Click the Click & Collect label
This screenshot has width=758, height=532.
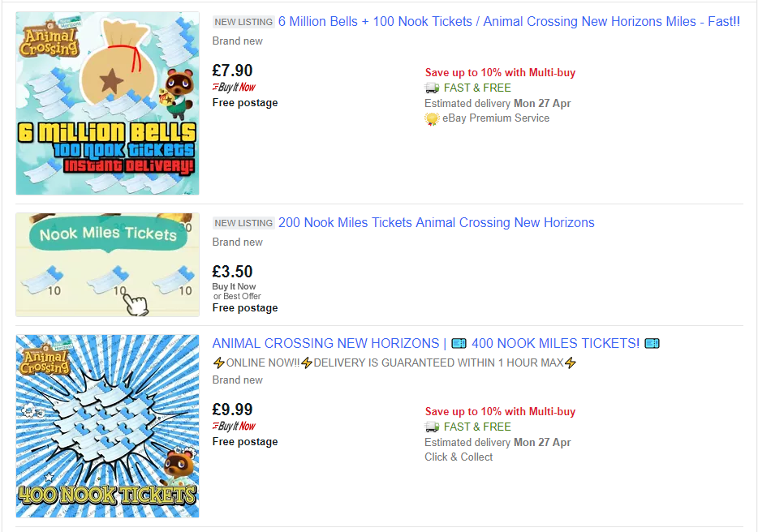(459, 457)
